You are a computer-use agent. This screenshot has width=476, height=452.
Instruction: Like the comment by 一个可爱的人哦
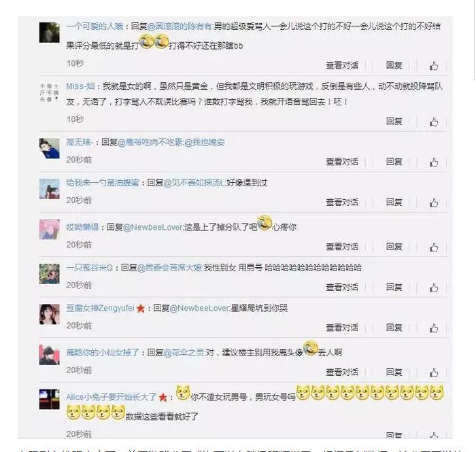[x=434, y=65]
